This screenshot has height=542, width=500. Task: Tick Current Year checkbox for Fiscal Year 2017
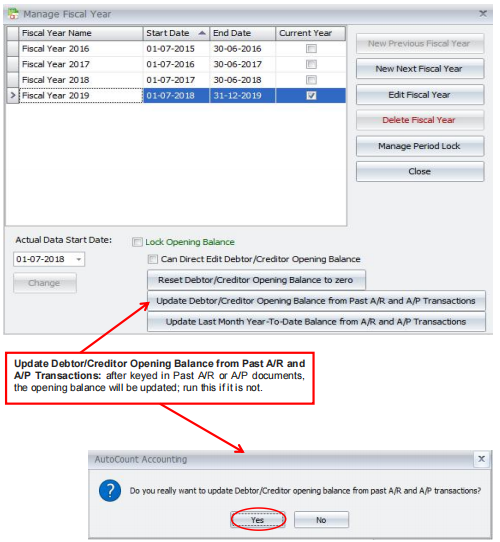[311, 64]
